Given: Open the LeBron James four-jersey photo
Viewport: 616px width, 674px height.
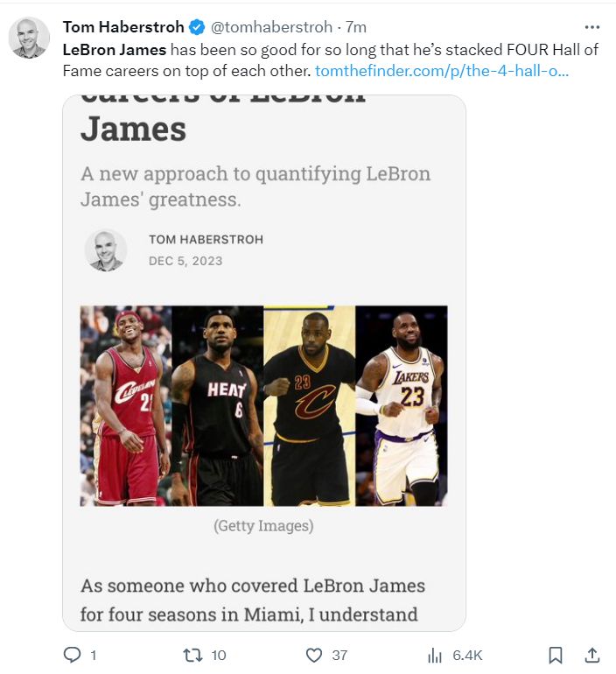Looking at the screenshot, I should (263, 405).
